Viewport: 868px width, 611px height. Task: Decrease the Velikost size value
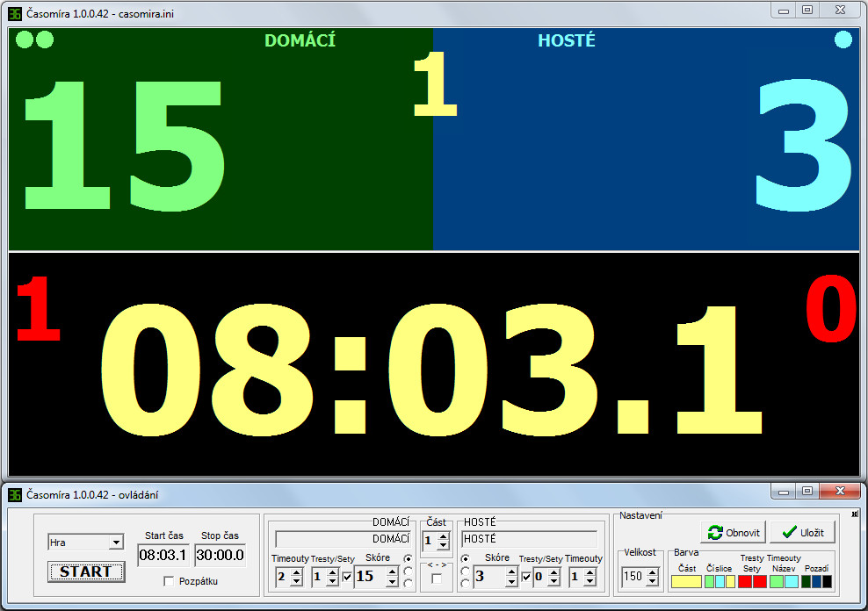click(x=652, y=581)
